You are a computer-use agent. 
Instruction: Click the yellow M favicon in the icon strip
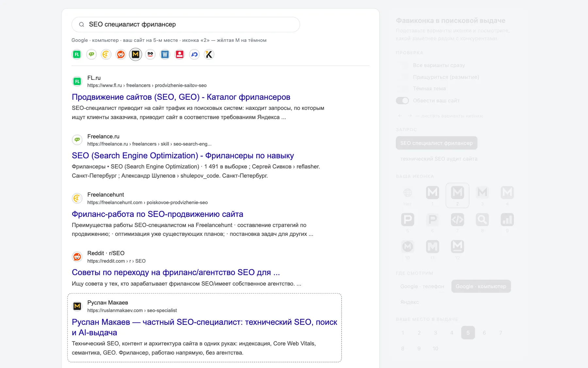136,54
